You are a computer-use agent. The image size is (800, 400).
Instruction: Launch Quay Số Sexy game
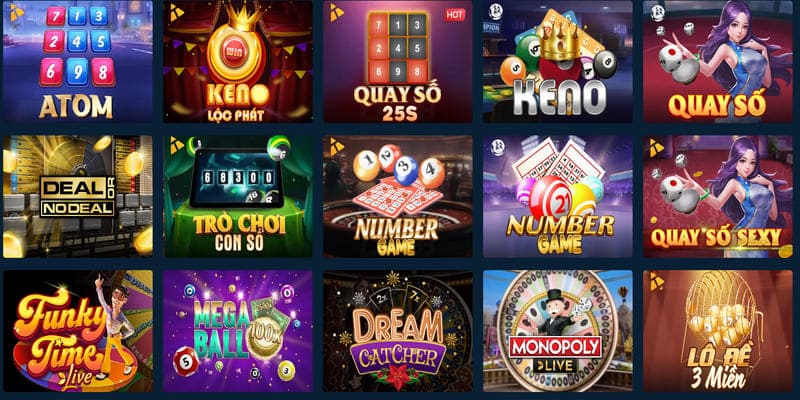coord(718,196)
